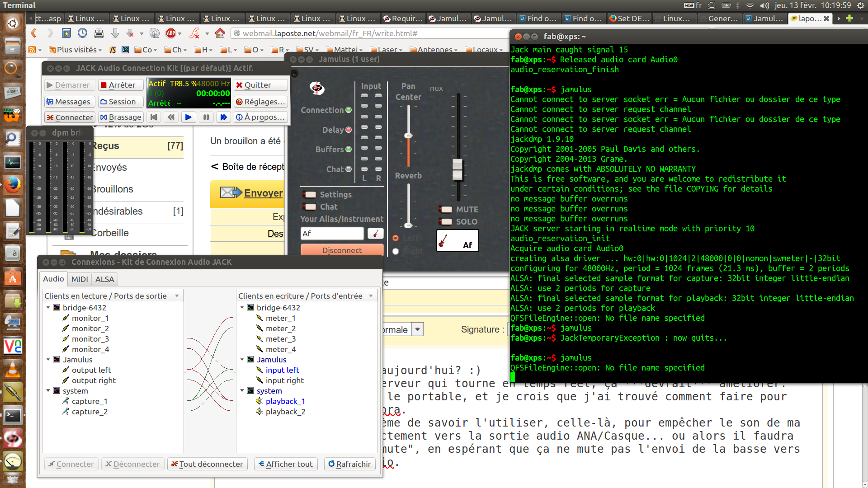Click the Pan slider handle

click(408, 136)
